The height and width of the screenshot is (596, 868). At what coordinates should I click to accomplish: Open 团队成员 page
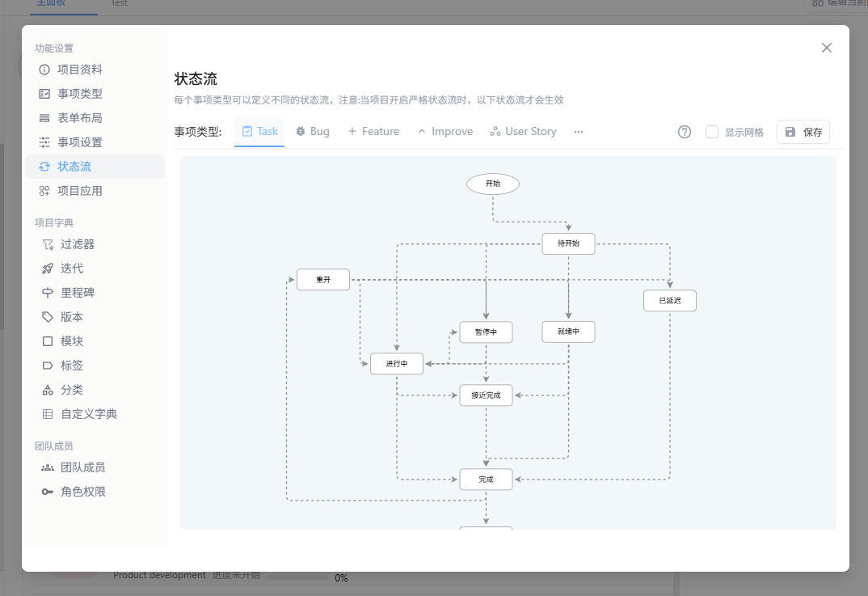point(95,467)
